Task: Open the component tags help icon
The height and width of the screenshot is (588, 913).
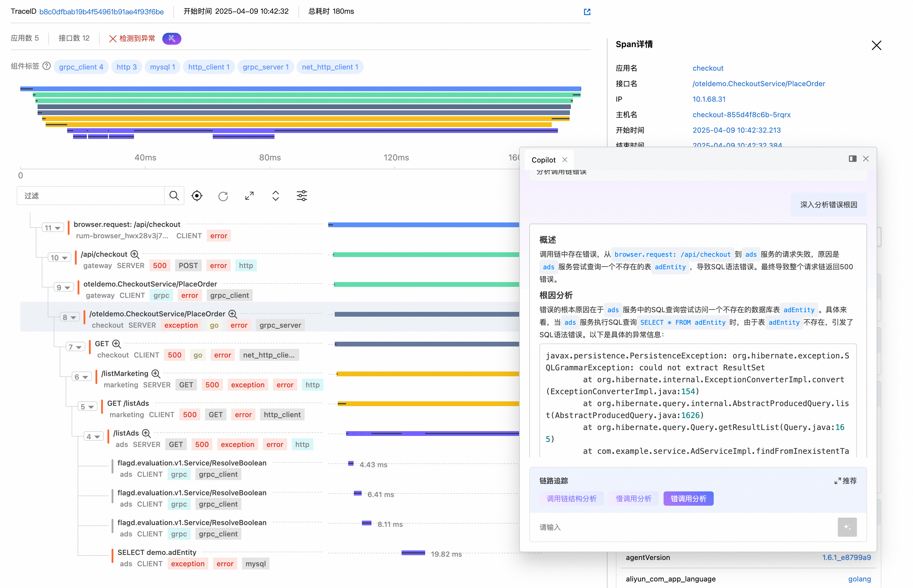Action: 47,66
